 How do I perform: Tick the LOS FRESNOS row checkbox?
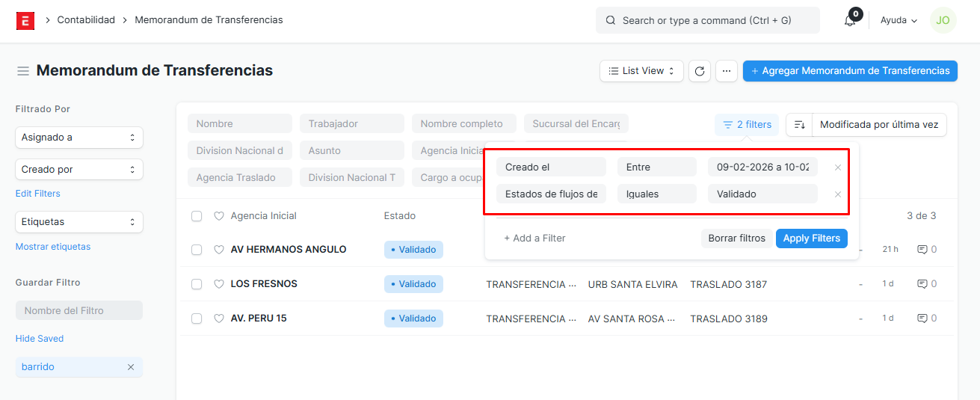pos(197,284)
